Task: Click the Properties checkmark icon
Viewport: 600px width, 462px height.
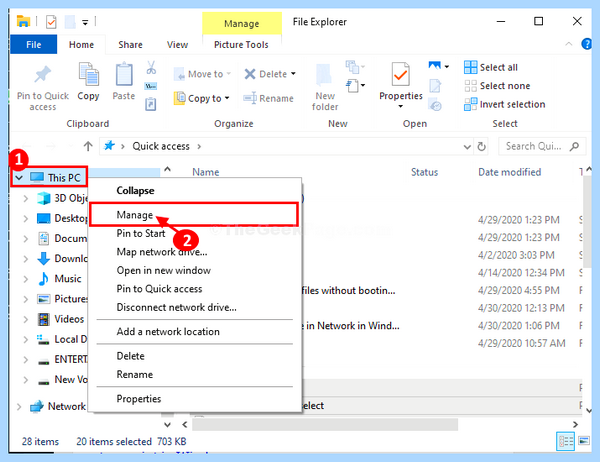Action: pos(400,74)
